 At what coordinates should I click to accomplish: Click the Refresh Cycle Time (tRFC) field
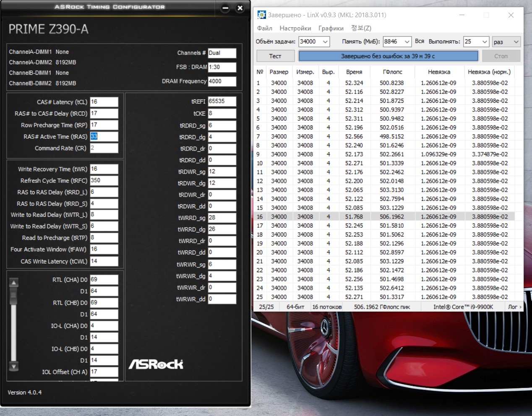[x=104, y=180]
